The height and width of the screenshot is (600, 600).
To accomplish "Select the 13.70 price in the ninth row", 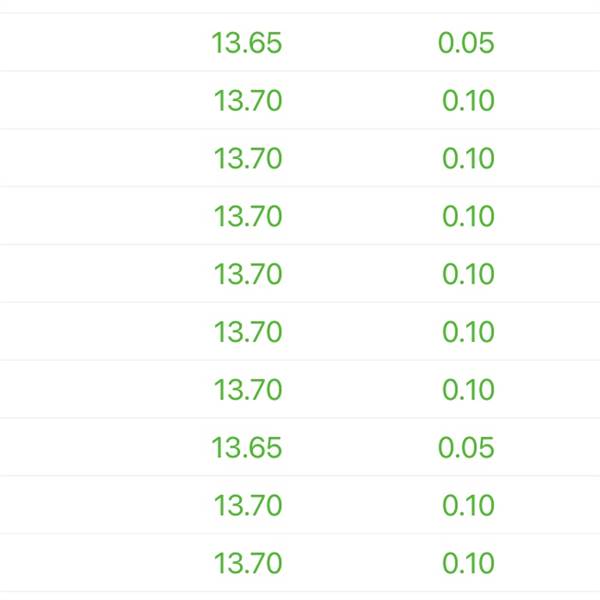I will pos(248,505).
